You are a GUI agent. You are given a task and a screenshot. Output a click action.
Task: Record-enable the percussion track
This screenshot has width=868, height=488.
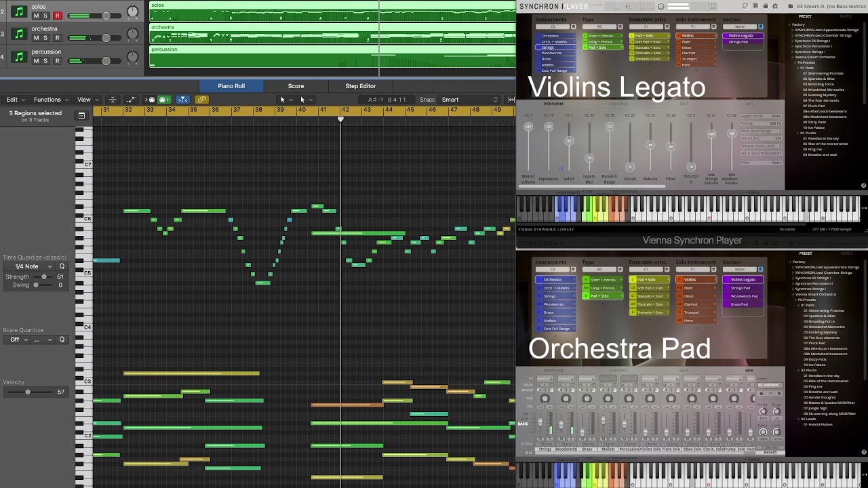[57, 60]
